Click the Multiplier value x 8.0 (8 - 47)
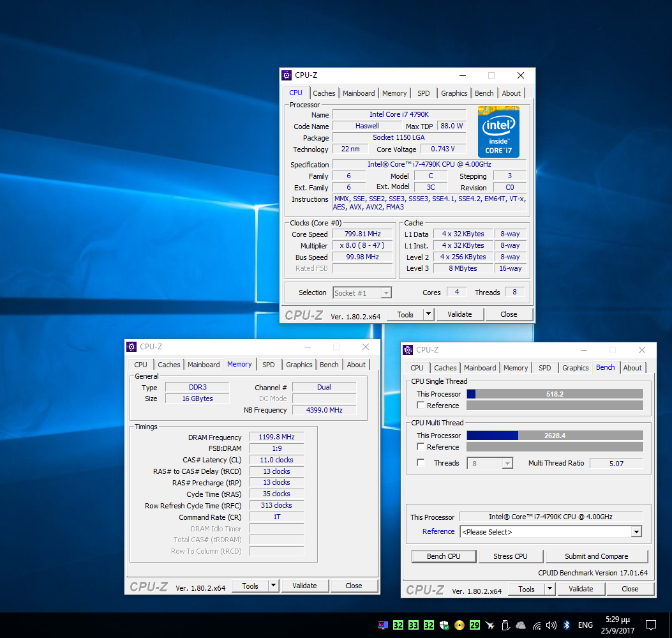Screen dimensions: 672x638 click(362, 245)
